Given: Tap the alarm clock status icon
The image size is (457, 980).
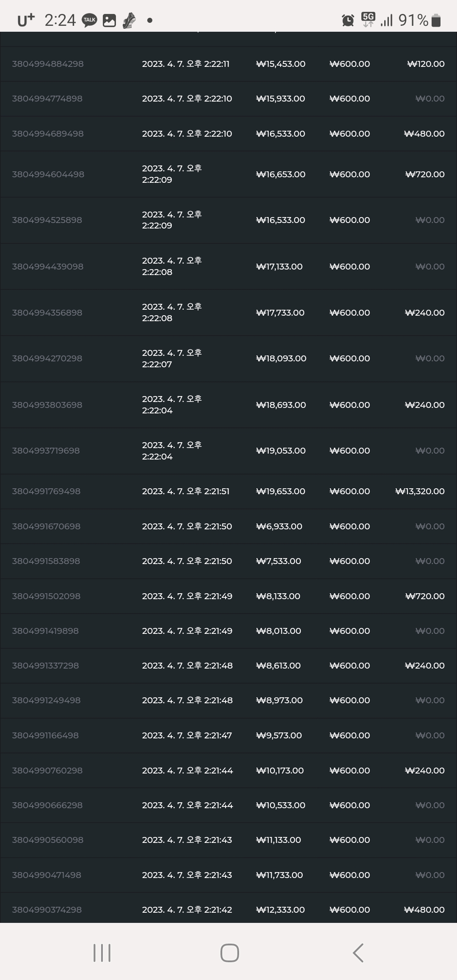Looking at the screenshot, I should tap(348, 20).
